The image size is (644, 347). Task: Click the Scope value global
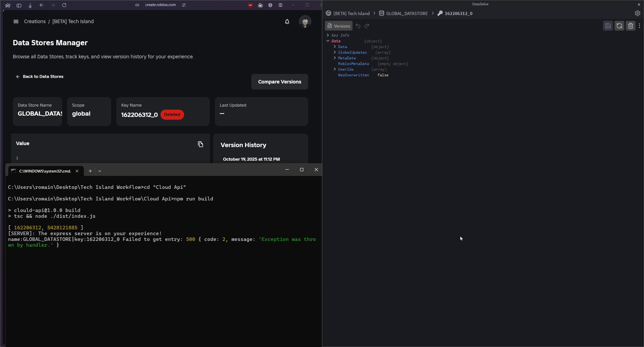[x=81, y=114]
